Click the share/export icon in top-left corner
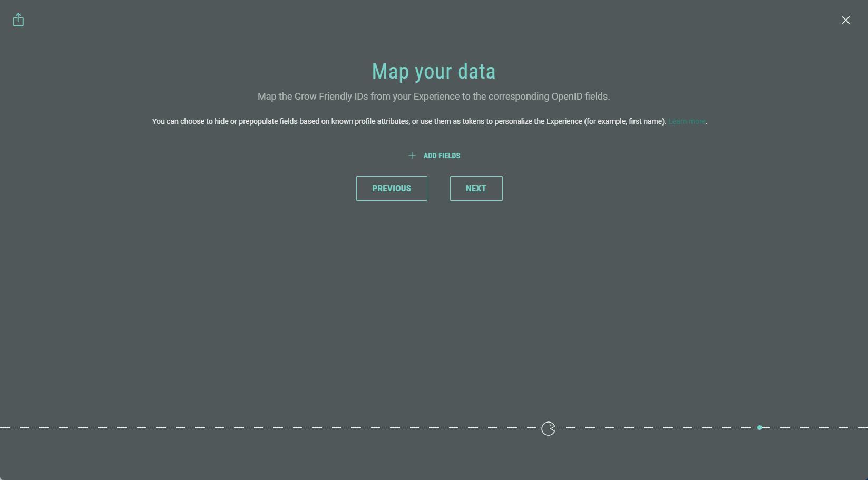This screenshot has height=480, width=868. [x=18, y=20]
